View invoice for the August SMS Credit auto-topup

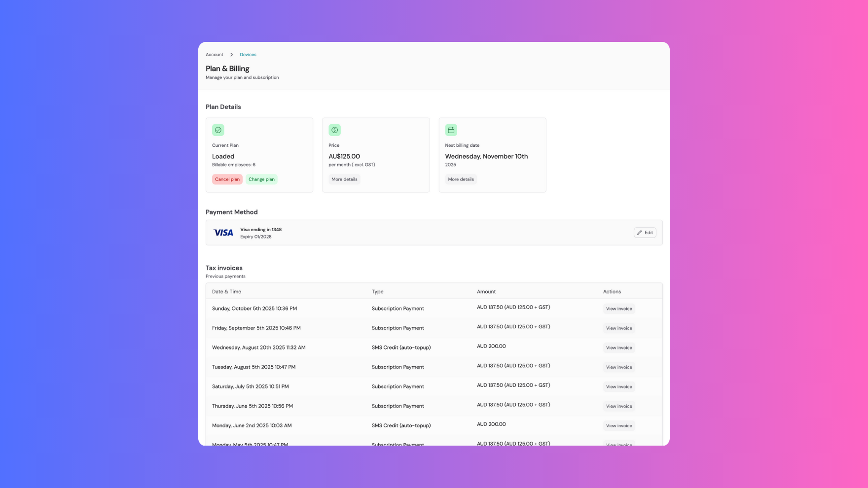618,348
